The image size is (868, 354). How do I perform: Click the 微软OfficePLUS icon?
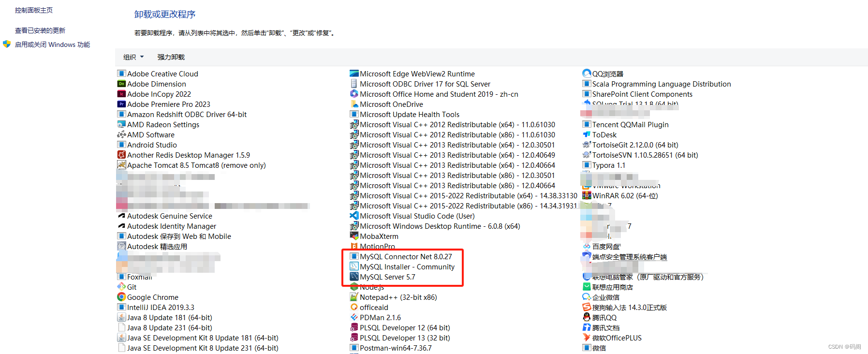(x=587, y=338)
